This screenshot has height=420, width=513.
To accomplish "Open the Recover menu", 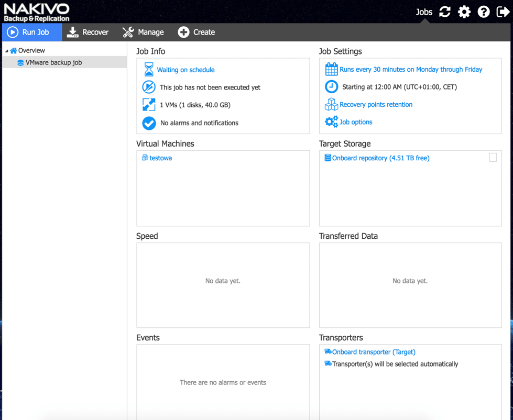I will tap(88, 32).
